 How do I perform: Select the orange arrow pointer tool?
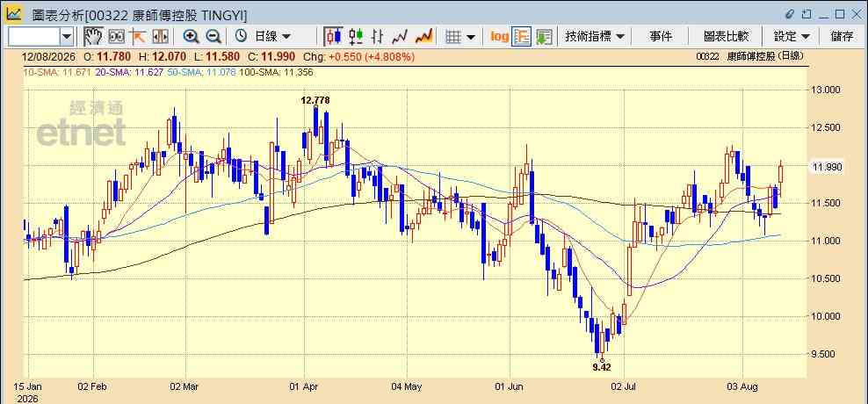(138, 37)
